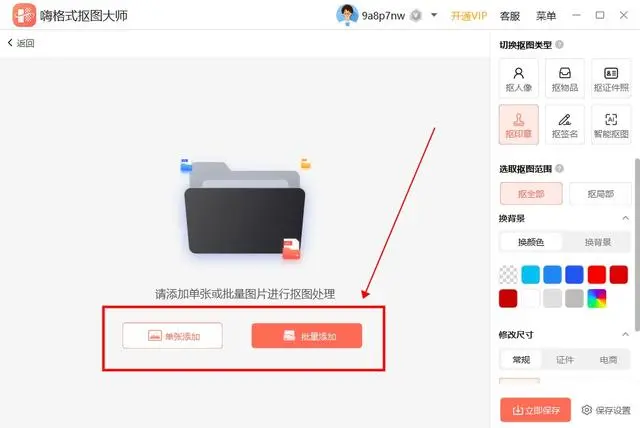Image resolution: width=640 pixels, height=428 pixels.
Task: Switch to the 换颜色 option
Action: 531,242
